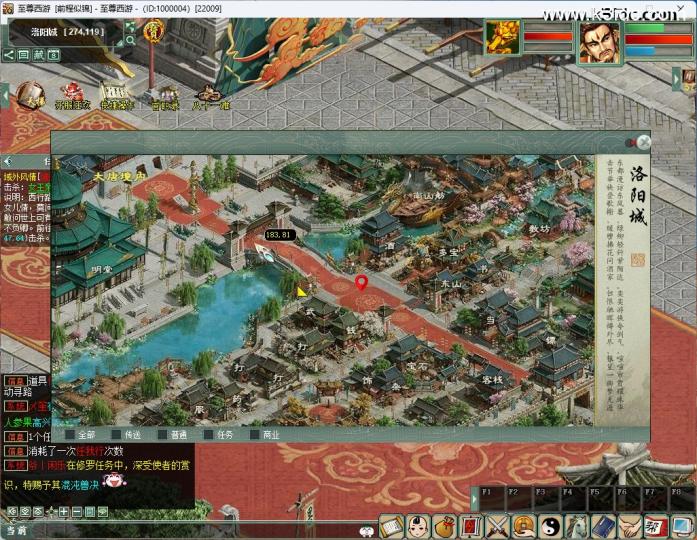
Task: Click the 当 pawnshop label on map
Action: tap(490, 320)
